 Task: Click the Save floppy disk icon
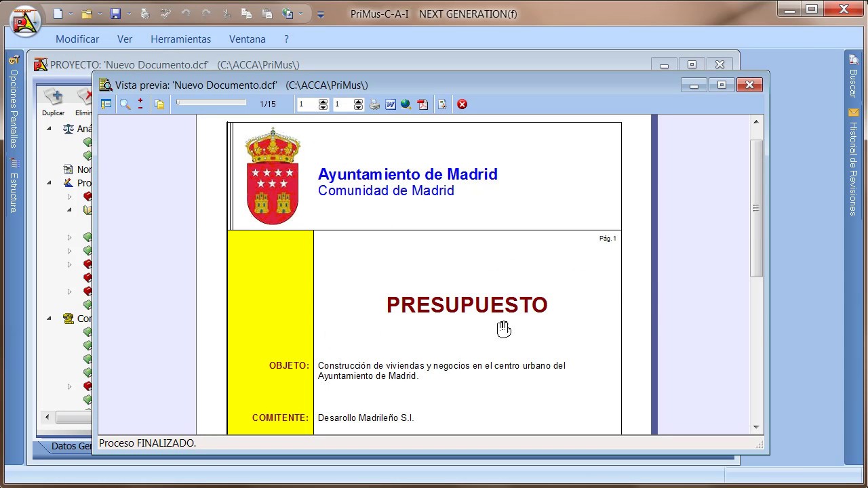point(115,14)
